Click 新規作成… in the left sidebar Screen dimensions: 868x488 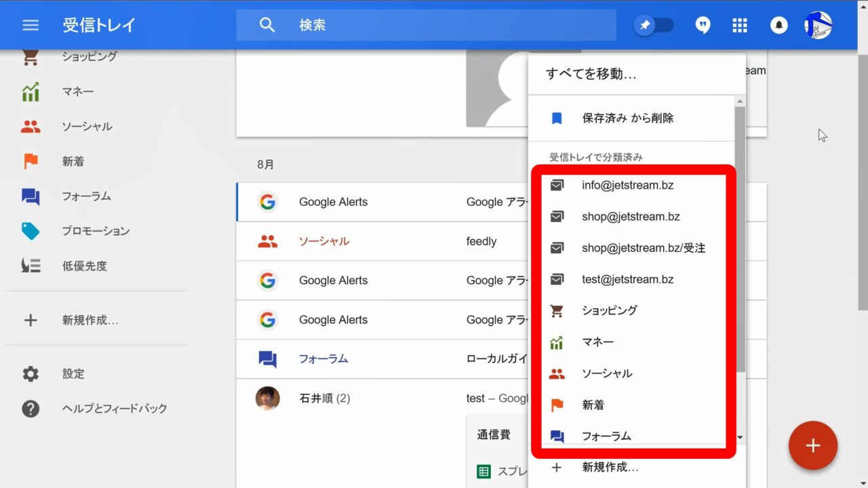(90, 320)
